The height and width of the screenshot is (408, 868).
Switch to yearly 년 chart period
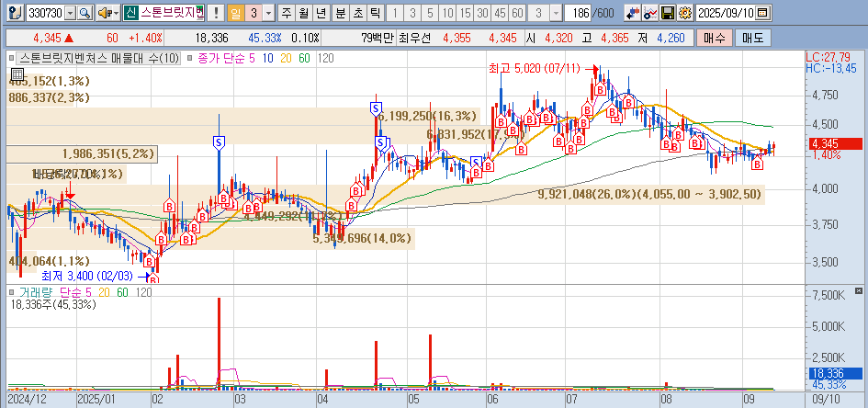pos(321,13)
